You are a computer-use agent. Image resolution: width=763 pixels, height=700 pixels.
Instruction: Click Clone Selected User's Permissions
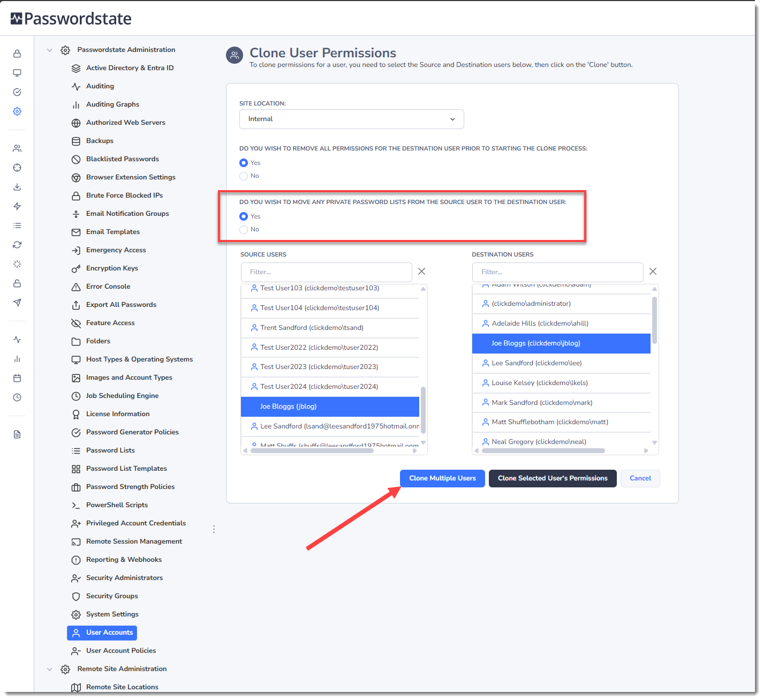coord(553,478)
